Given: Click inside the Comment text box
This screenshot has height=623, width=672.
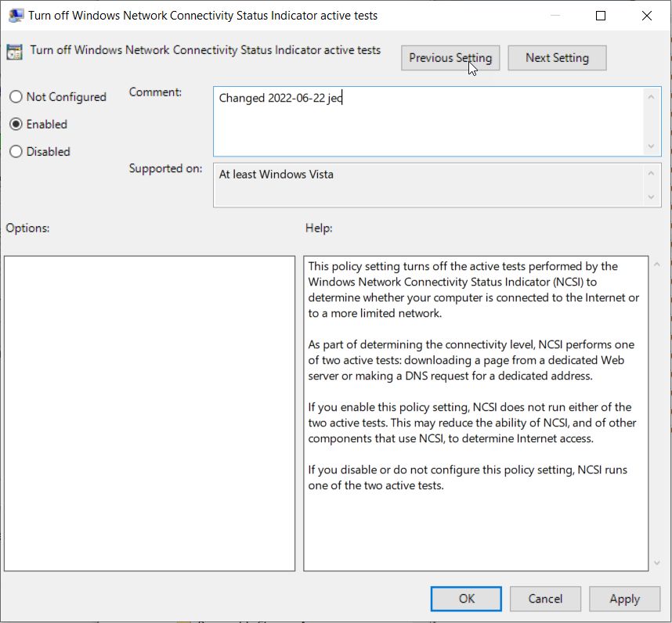Looking at the screenshot, I should (427, 121).
